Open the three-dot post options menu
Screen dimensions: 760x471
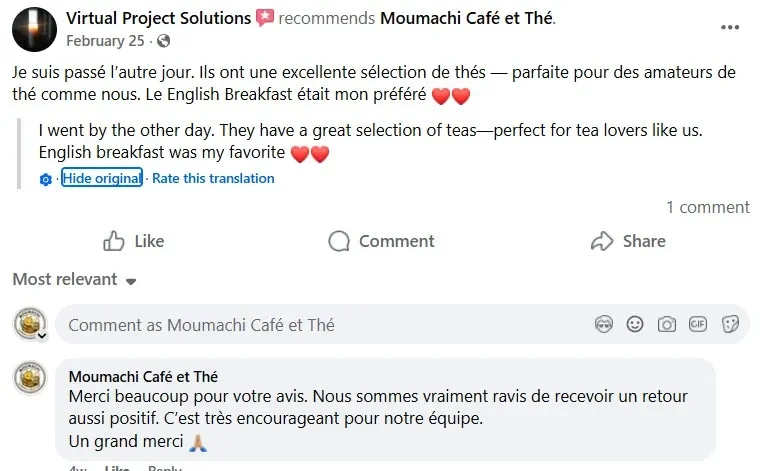click(x=730, y=27)
